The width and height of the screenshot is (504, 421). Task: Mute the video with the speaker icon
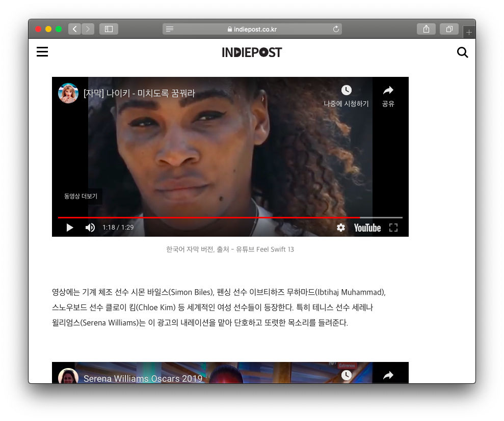point(90,228)
